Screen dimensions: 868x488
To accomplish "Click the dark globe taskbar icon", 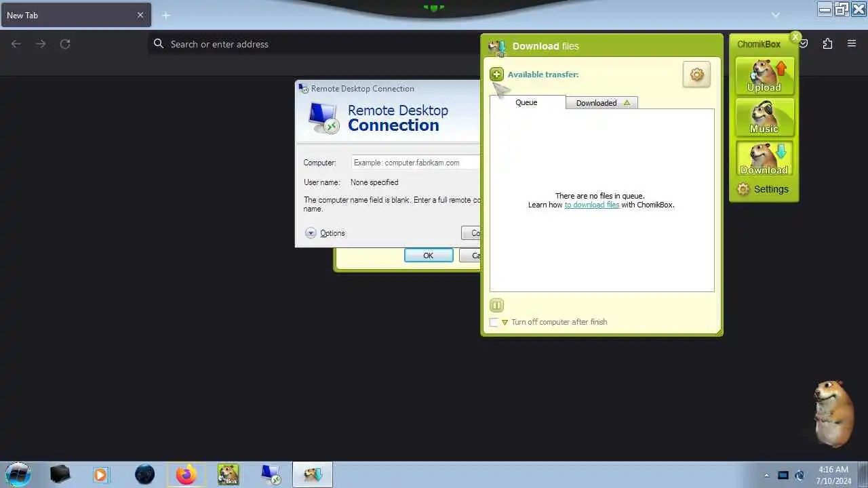I will (144, 474).
